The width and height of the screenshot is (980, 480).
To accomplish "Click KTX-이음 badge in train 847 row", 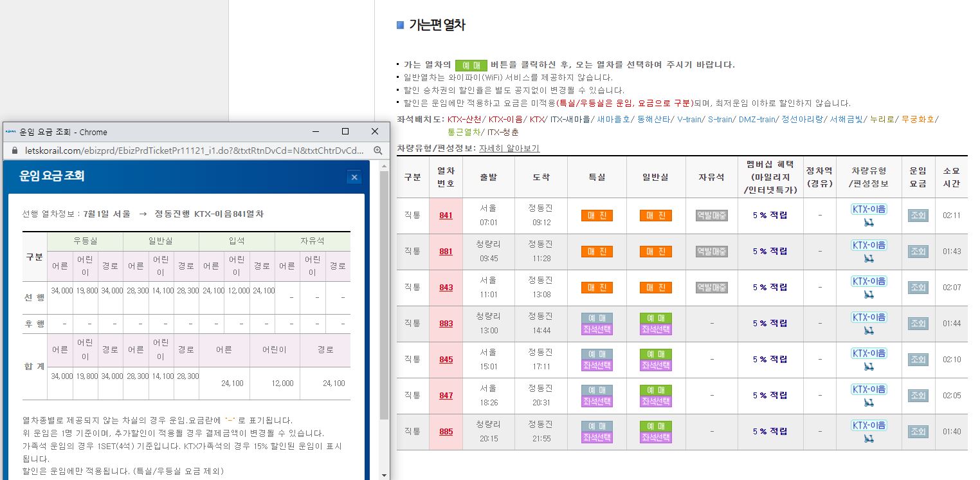I will [x=869, y=389].
